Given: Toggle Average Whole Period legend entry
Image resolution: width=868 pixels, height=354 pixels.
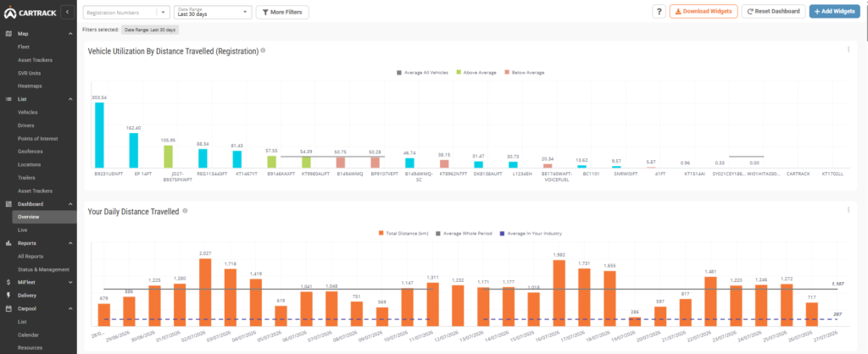Looking at the screenshot, I should 464,234.
